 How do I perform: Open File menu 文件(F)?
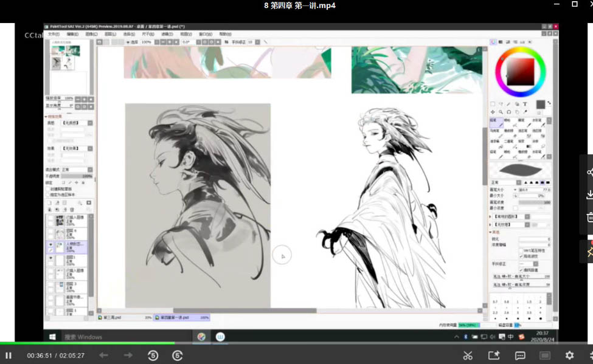[x=54, y=34]
